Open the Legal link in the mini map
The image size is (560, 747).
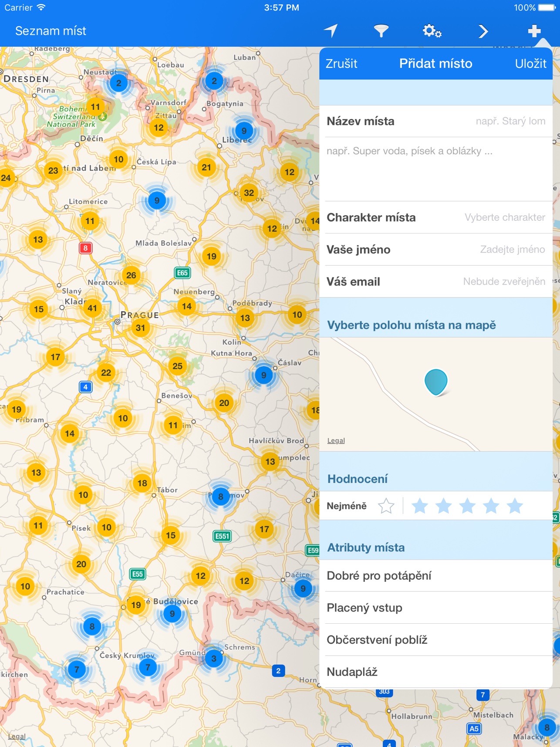tap(336, 440)
